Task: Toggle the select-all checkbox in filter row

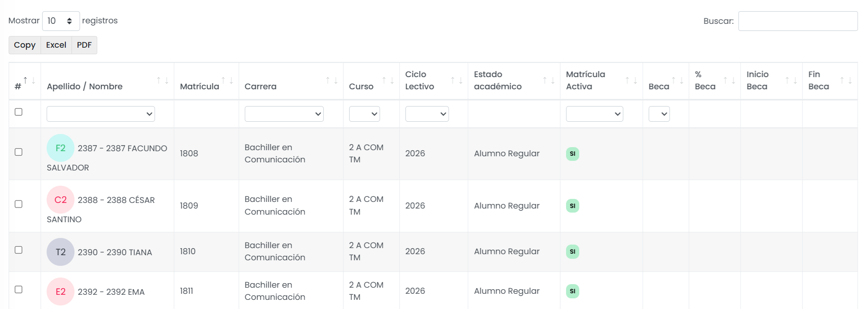Action: (x=19, y=112)
